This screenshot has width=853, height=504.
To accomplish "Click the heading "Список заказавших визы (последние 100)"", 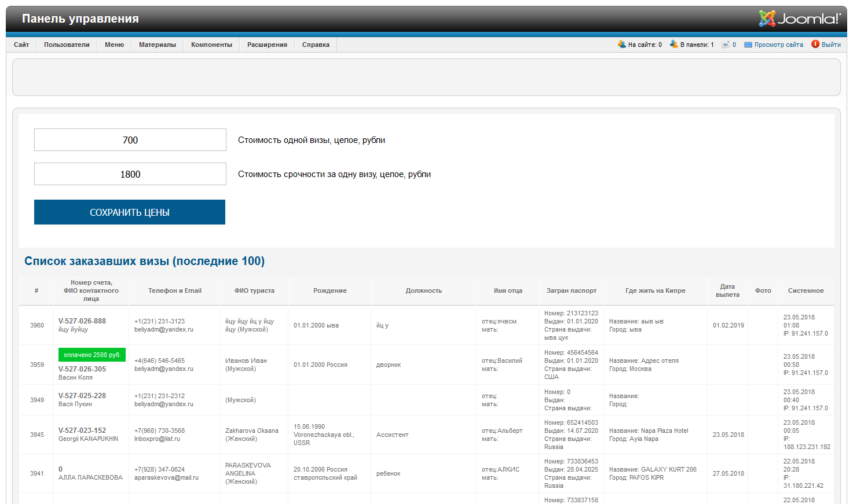I will click(x=144, y=261).
